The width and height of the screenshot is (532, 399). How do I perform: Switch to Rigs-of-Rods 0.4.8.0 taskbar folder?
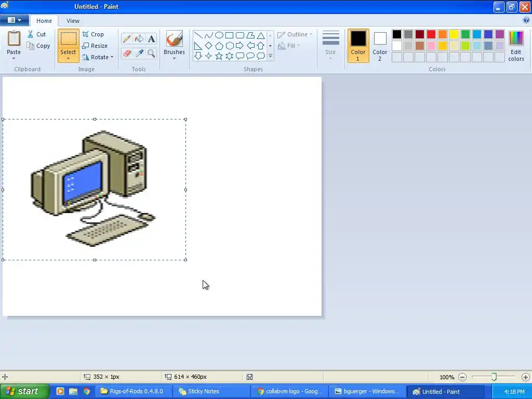134,391
